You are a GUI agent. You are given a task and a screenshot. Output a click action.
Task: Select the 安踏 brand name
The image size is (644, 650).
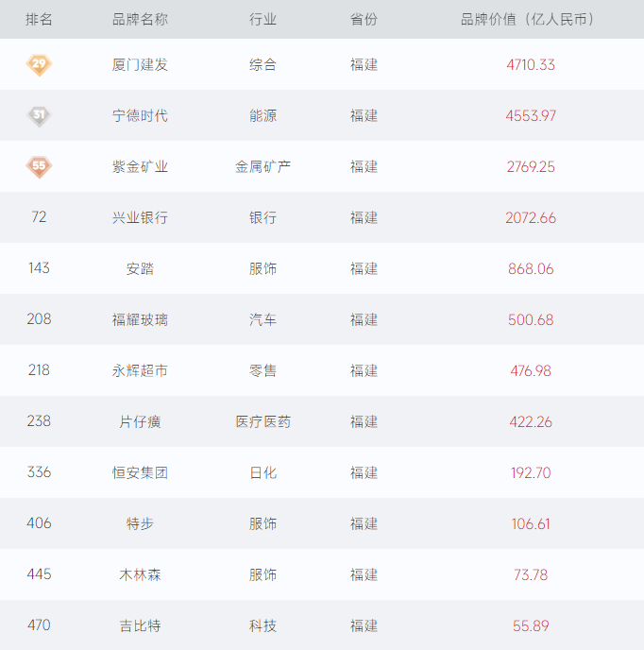tap(140, 269)
